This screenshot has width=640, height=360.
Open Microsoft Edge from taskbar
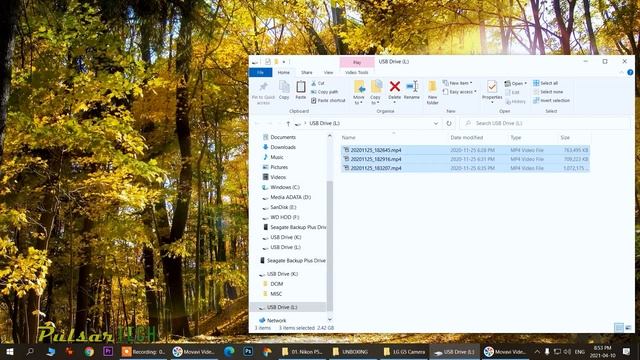pos(229,351)
